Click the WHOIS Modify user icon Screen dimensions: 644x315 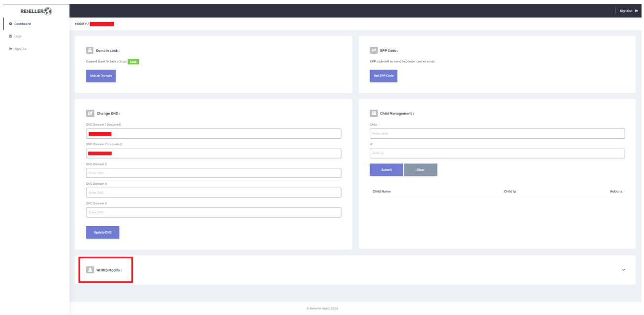90,270
